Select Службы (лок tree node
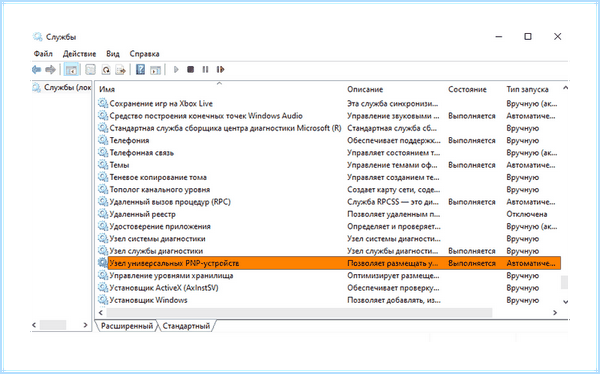Viewport: 600px width, 374px height. pyautogui.click(x=62, y=88)
